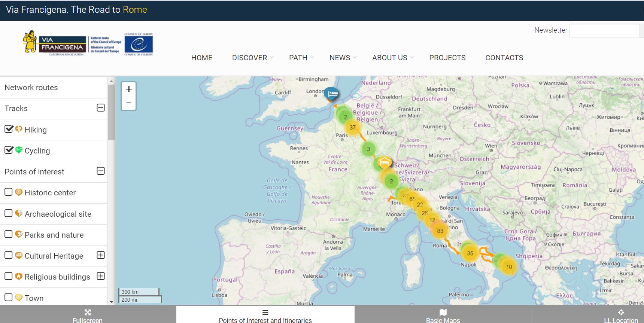The width and height of the screenshot is (644, 323).
Task: Expand the Cultural Heritage subcategories
Action: click(x=101, y=255)
